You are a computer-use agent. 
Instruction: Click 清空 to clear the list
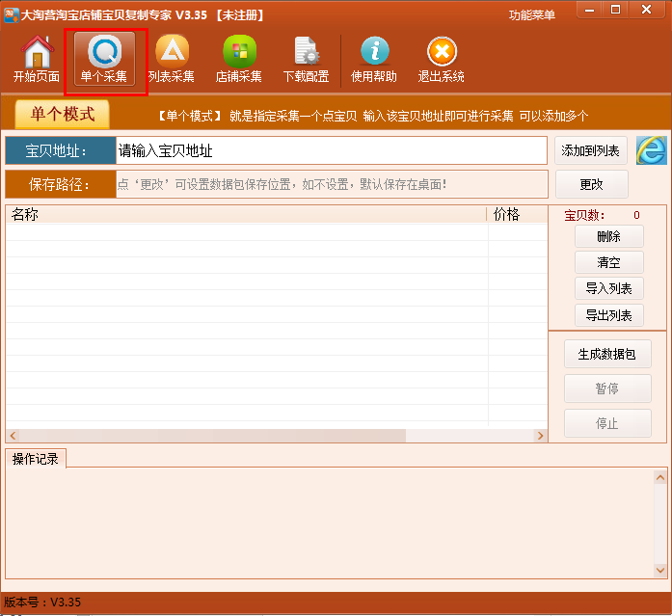pos(608,262)
